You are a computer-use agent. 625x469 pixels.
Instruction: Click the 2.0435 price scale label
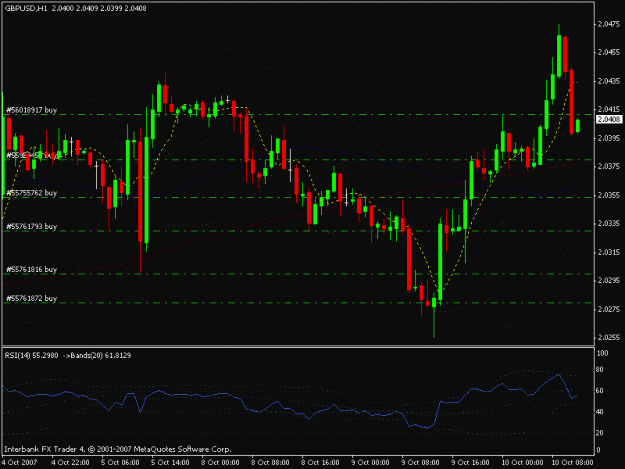point(609,81)
